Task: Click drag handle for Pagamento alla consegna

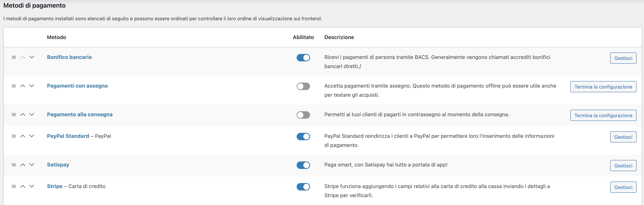Action: [14, 114]
